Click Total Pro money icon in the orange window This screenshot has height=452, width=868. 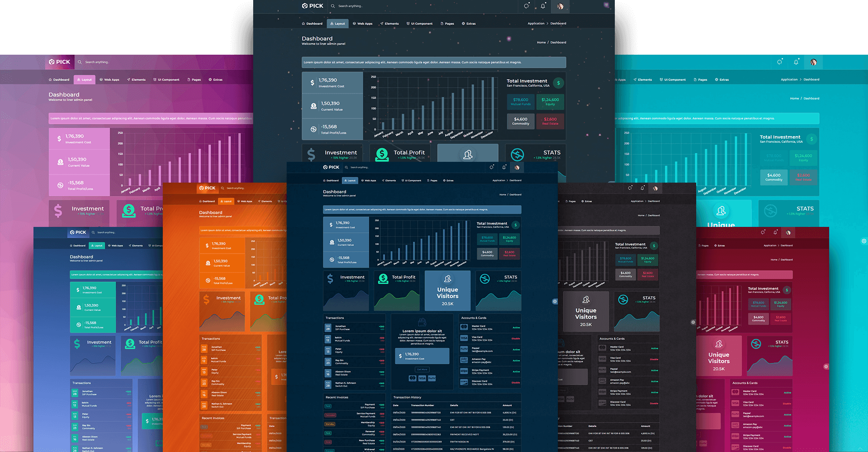[259, 300]
